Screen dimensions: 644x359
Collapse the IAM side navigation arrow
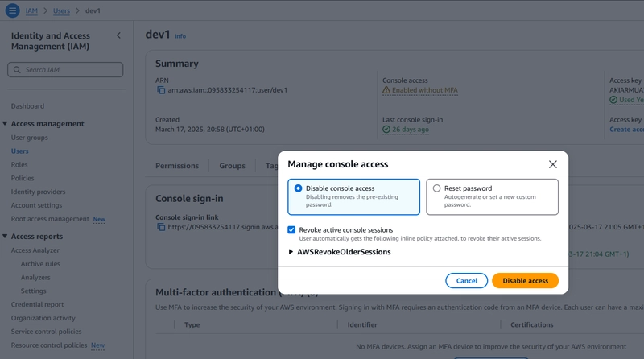coord(118,35)
